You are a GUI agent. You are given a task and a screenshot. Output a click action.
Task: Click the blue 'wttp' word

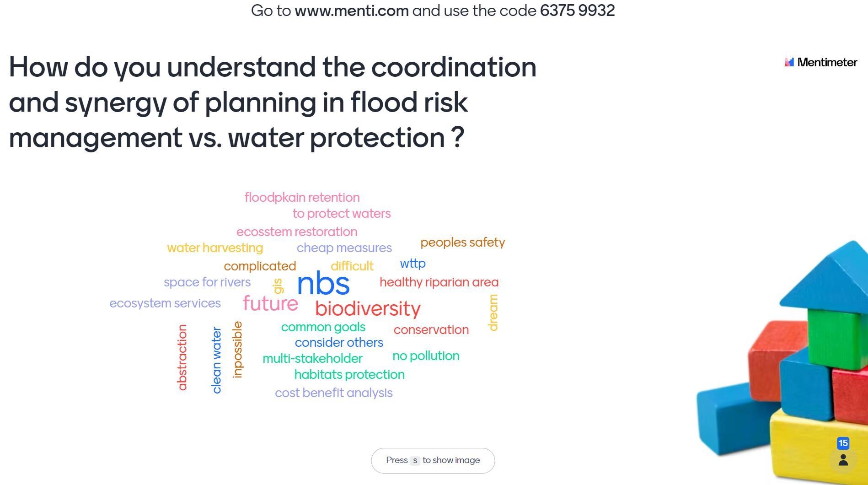(413, 264)
